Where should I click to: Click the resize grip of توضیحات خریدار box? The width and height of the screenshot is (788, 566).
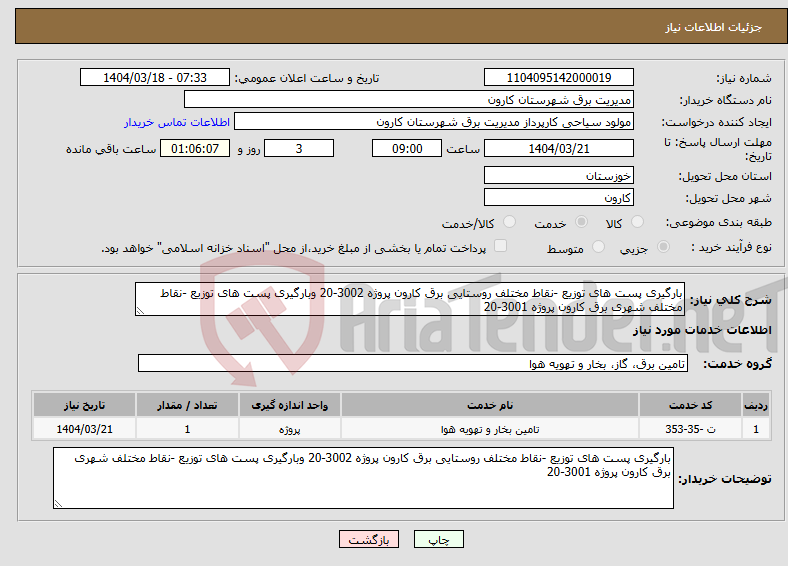pos(58,504)
